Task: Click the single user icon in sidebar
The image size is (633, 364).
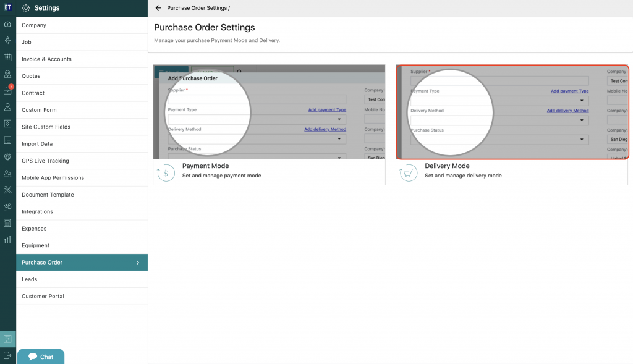Action: tap(7, 107)
